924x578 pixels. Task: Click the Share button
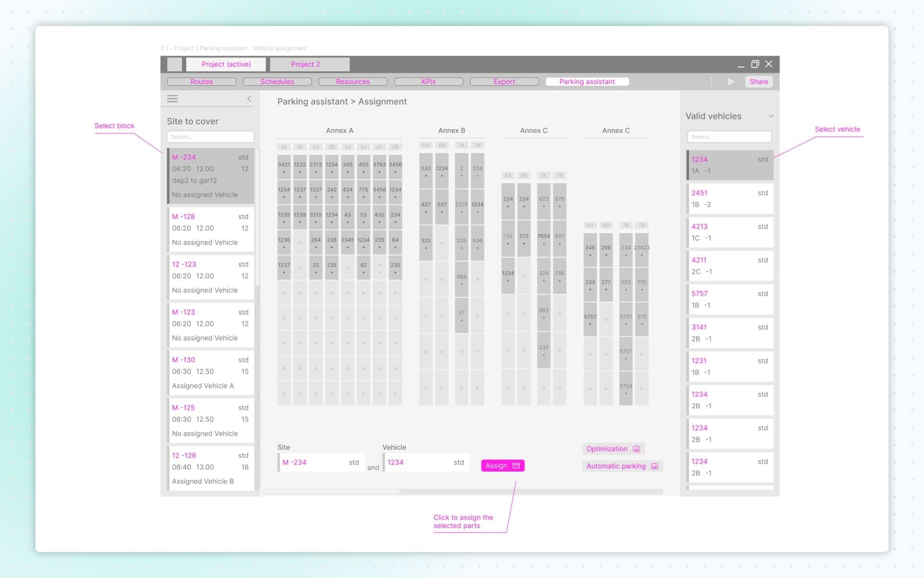tap(758, 82)
